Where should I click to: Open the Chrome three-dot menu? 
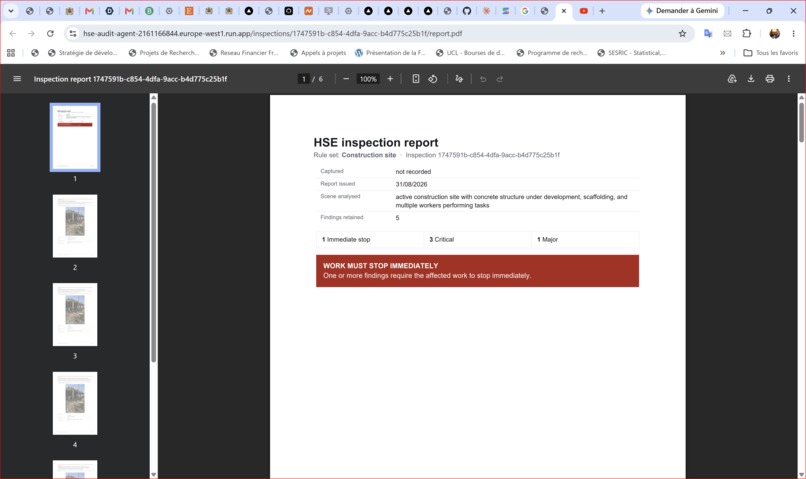pyautogui.click(x=793, y=33)
